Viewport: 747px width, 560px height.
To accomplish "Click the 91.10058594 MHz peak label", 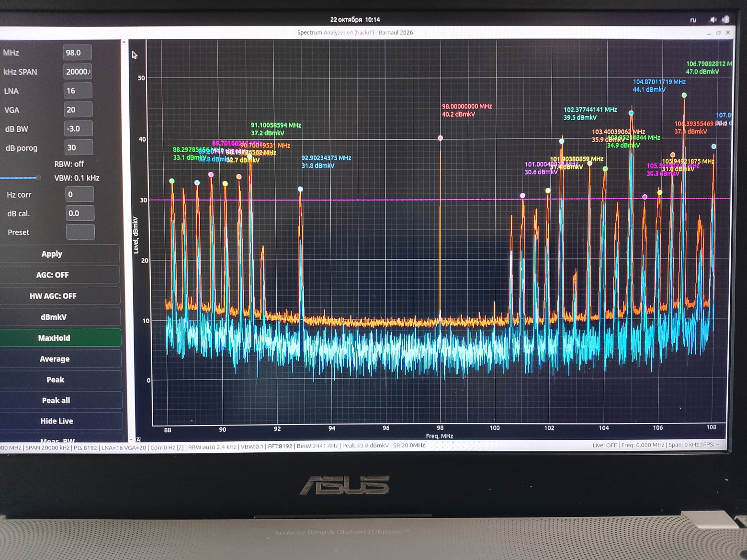I will pyautogui.click(x=276, y=125).
